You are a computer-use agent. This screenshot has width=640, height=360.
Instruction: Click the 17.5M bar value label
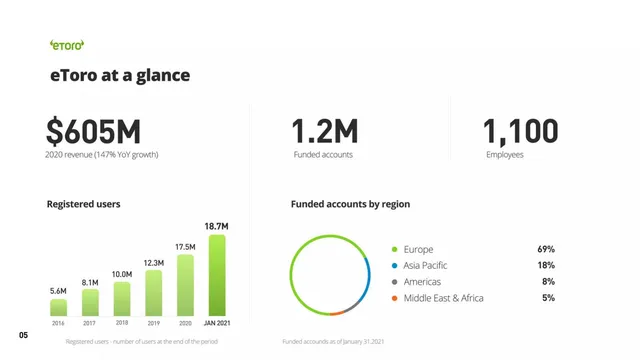(x=185, y=247)
